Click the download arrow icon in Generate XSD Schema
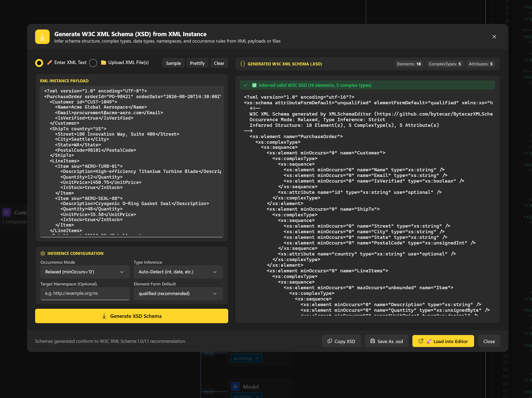The height and width of the screenshot is (398, 532). tap(104, 316)
